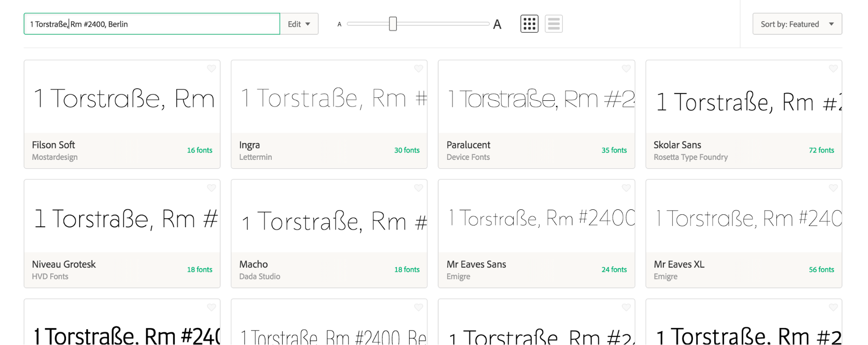
Task: Switch to grid view
Action: [529, 24]
